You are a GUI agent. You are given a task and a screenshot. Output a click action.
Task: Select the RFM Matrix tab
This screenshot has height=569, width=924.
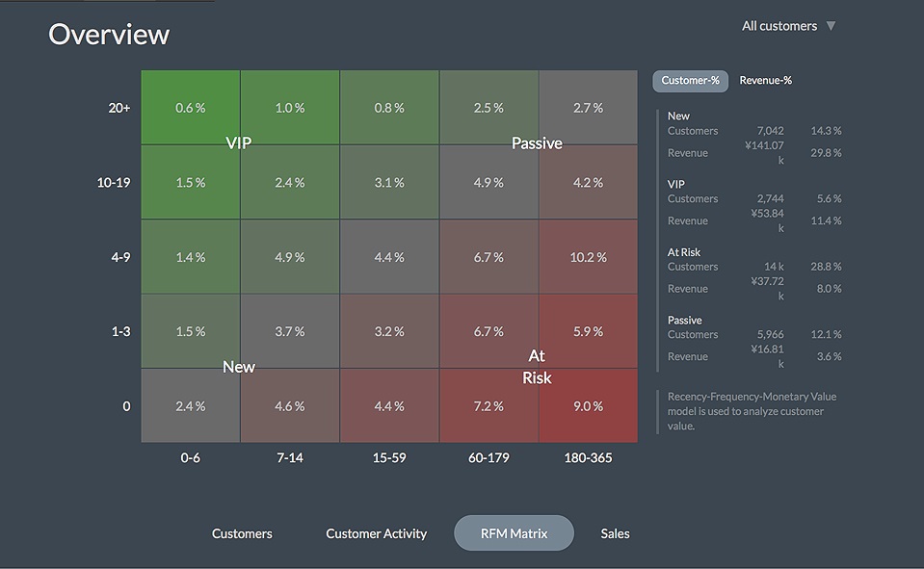[x=514, y=533]
